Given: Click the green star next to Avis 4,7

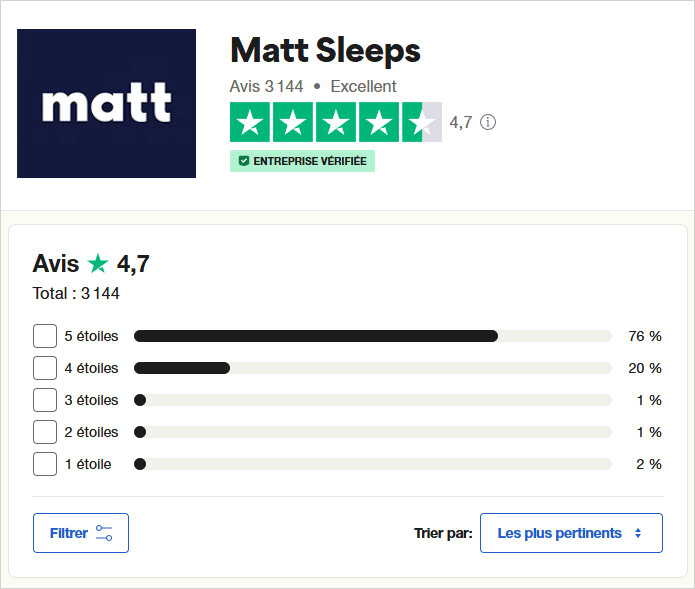Looking at the screenshot, I should click(98, 264).
